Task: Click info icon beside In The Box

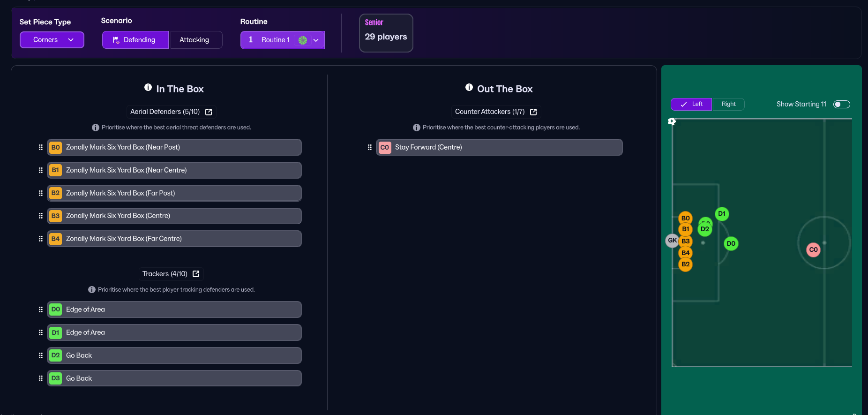Action: pyautogui.click(x=148, y=88)
